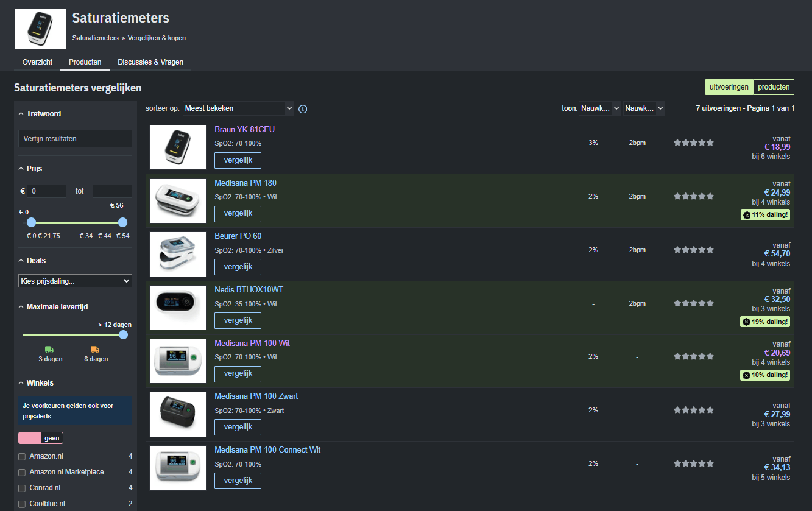The width and height of the screenshot is (812, 511).
Task: Open the Braun YK-81CEU product link
Action: point(245,130)
